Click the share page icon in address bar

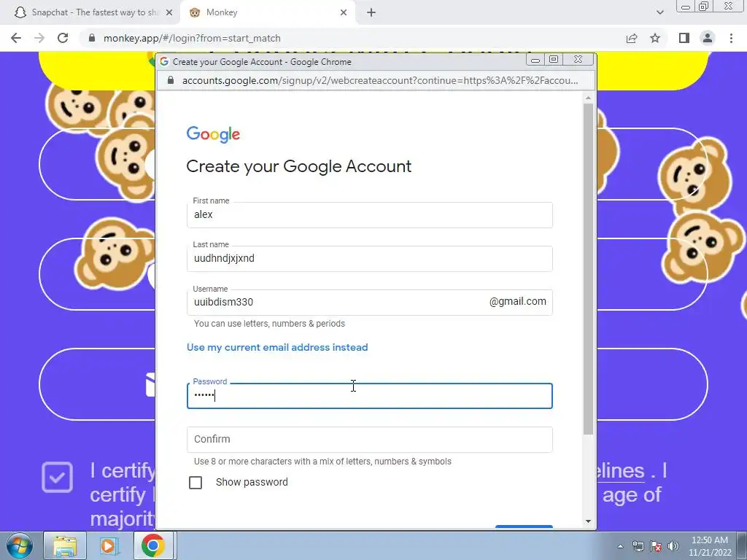[632, 38]
